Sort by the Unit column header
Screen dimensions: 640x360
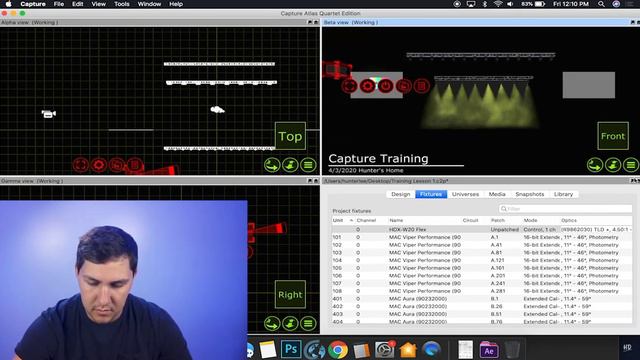pyautogui.click(x=343, y=220)
